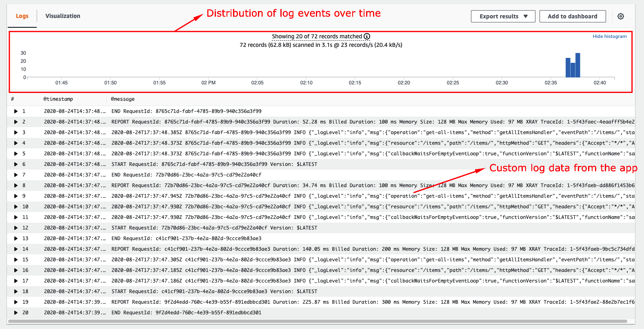Click the @message column header
644x329 pixels.
pyautogui.click(x=123, y=99)
